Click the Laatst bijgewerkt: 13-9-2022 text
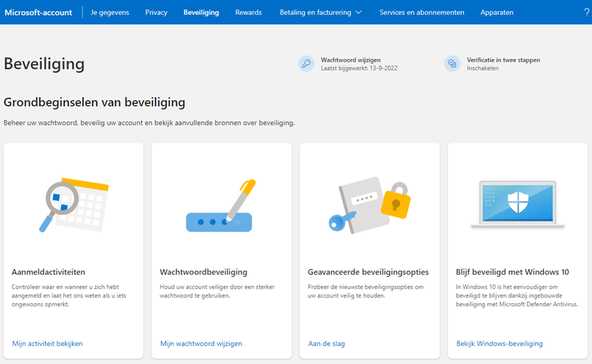 tap(359, 69)
